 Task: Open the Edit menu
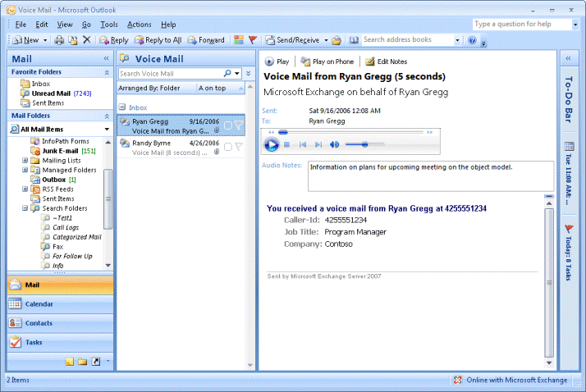(42, 25)
